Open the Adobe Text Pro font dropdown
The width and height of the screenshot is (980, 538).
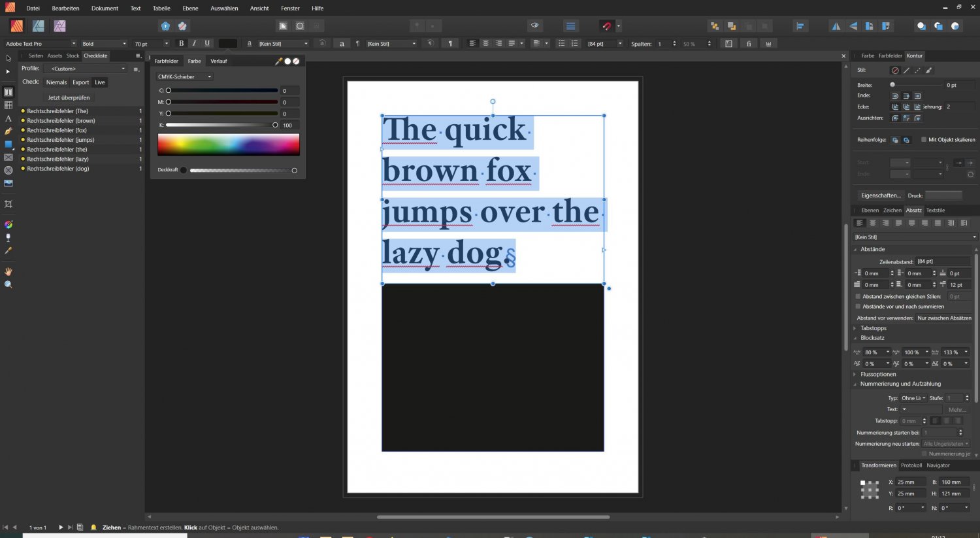coord(41,44)
